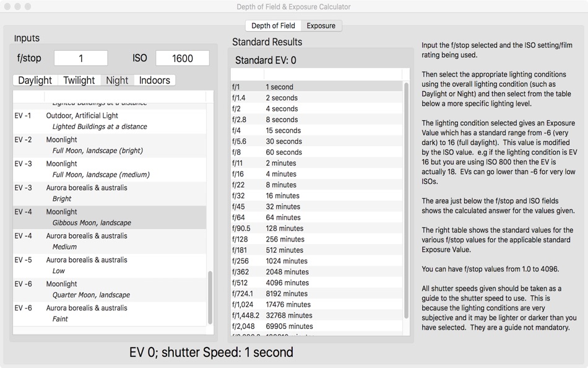Click the EV 0 shutter speed result text

click(211, 353)
